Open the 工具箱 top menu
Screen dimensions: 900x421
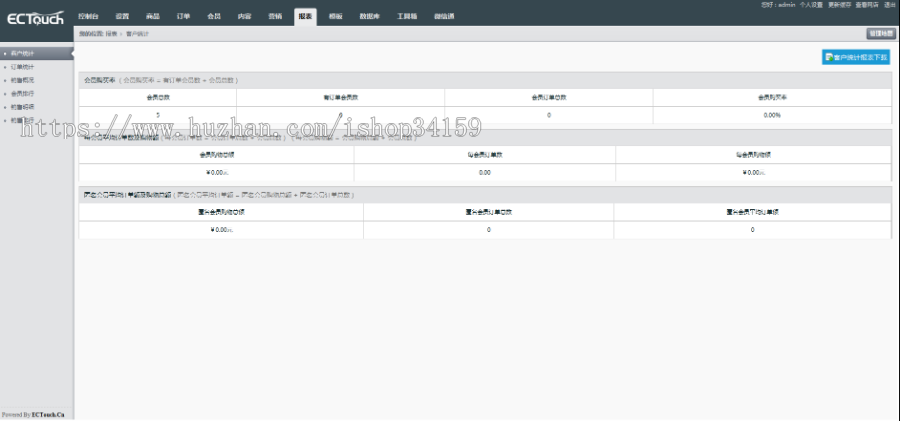pos(406,17)
